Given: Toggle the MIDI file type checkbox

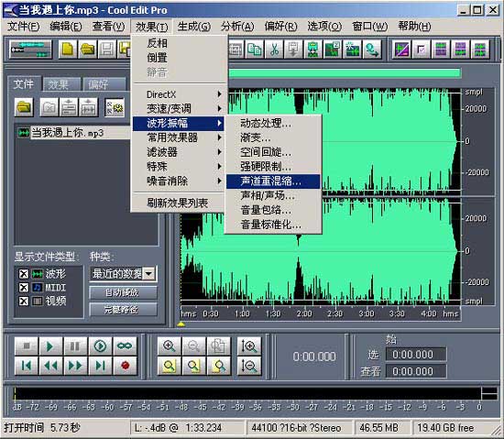Looking at the screenshot, I should click(24, 287).
